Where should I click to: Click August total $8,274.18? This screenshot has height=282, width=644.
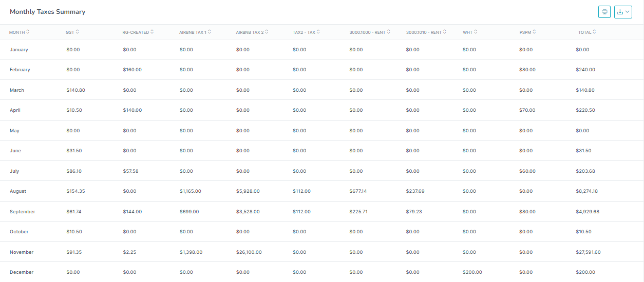(587, 191)
